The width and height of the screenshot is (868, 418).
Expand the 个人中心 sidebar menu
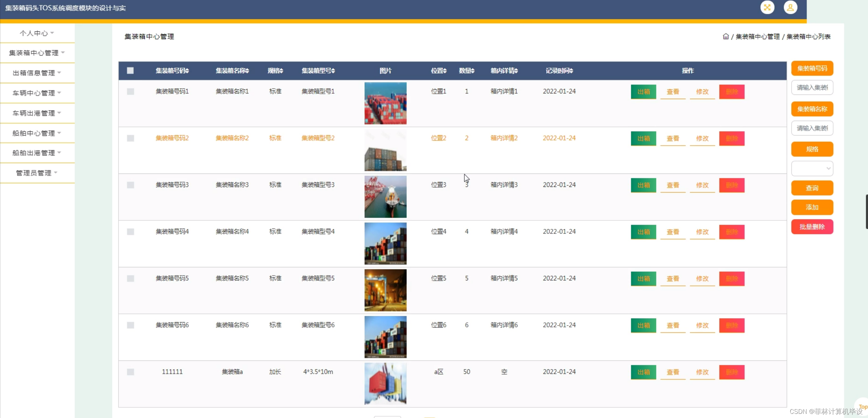coord(36,33)
